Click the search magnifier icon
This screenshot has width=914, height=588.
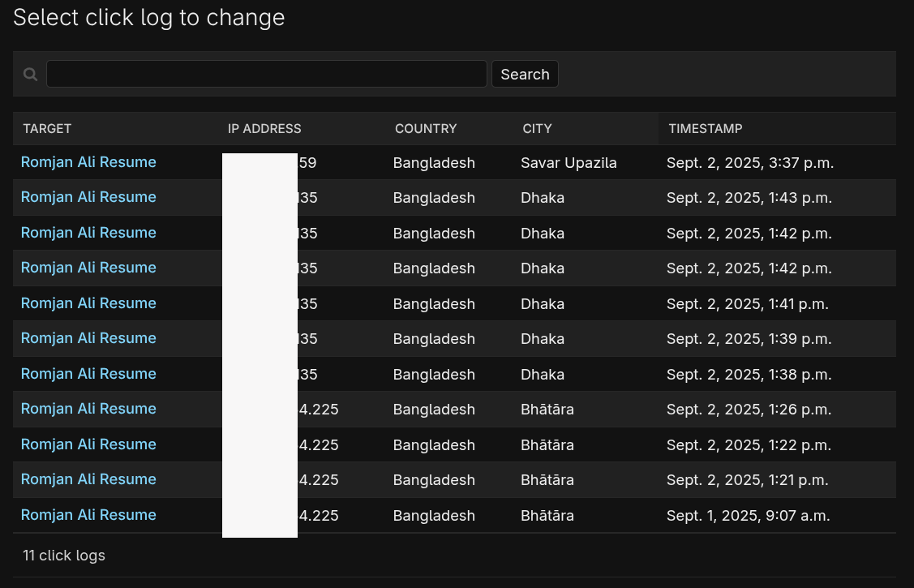(x=30, y=74)
